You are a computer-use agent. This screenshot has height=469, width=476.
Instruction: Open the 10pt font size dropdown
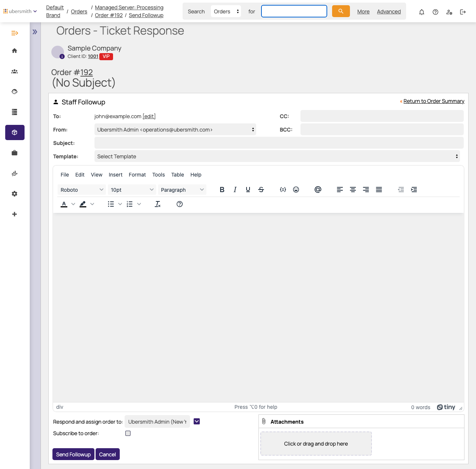[x=132, y=190]
